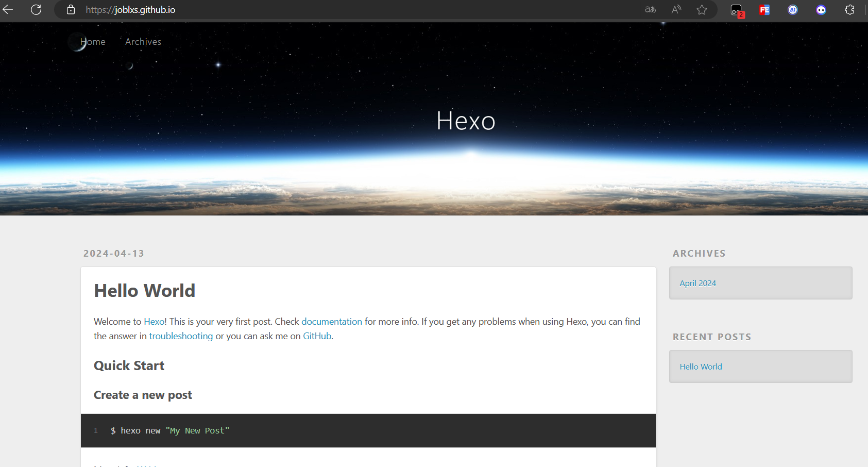The height and width of the screenshot is (467, 868).
Task: Open the Hello World post title
Action: (144, 291)
